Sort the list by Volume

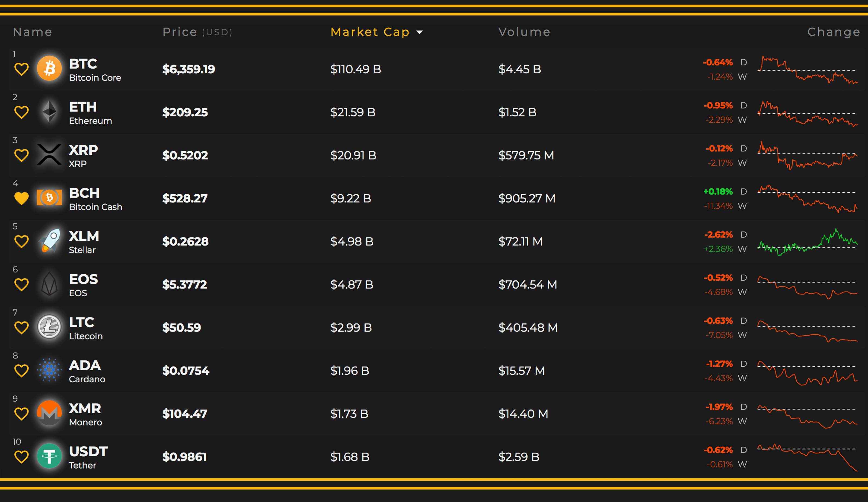coord(524,32)
